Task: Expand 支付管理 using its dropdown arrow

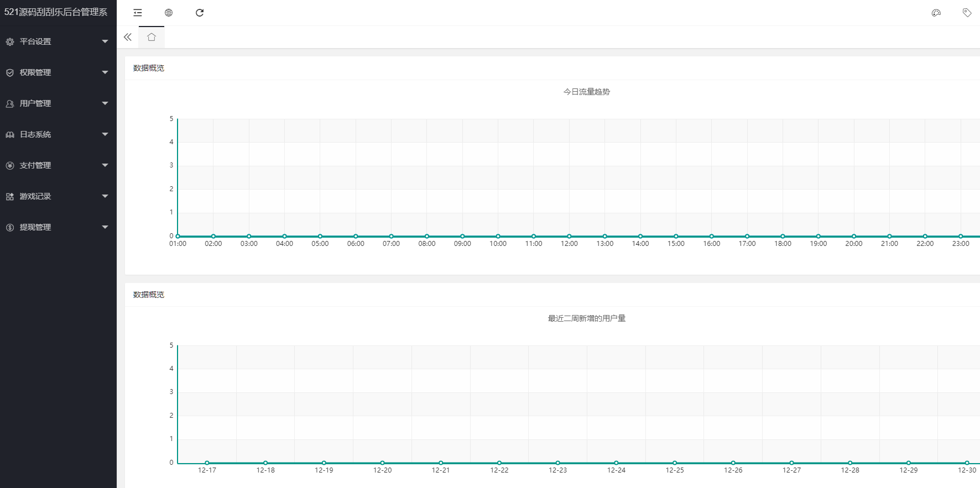Action: [105, 165]
